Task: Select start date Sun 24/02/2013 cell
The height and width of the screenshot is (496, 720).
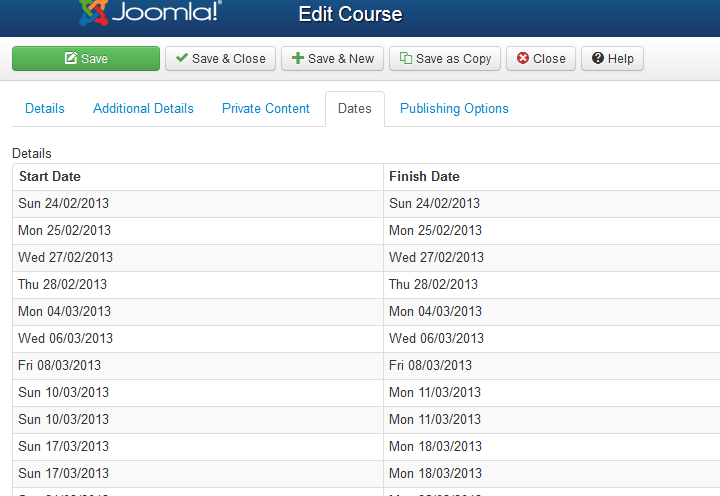Action: [64, 204]
